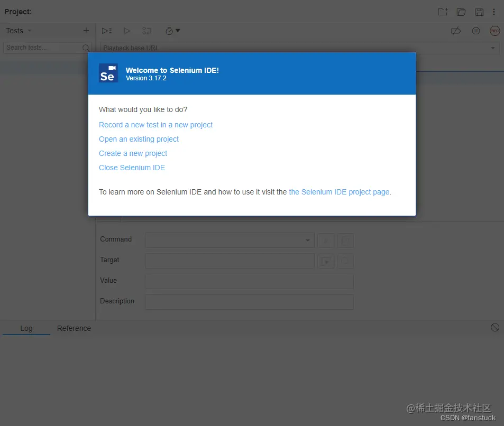
Task: Click the Selenium Se logo in dialog
Action: tap(108, 73)
